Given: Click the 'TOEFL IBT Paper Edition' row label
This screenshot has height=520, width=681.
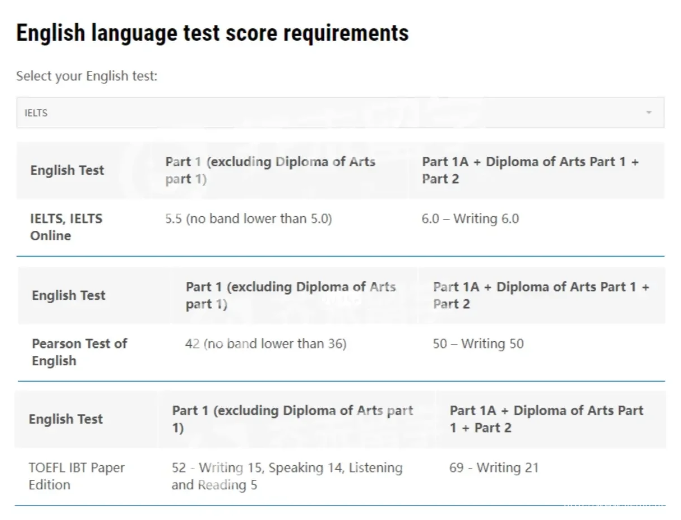Looking at the screenshot, I should pyautogui.click(x=77, y=476).
